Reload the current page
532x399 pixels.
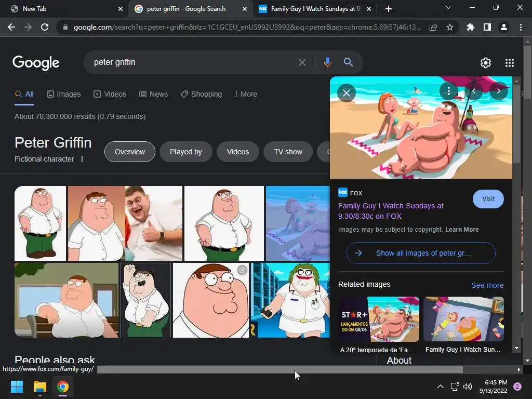click(x=45, y=27)
